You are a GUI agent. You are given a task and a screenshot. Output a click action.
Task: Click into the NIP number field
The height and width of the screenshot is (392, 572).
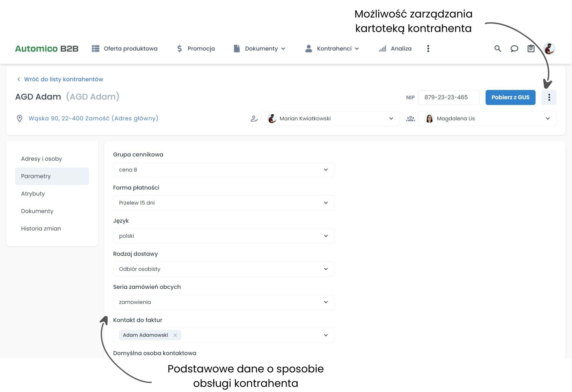448,97
